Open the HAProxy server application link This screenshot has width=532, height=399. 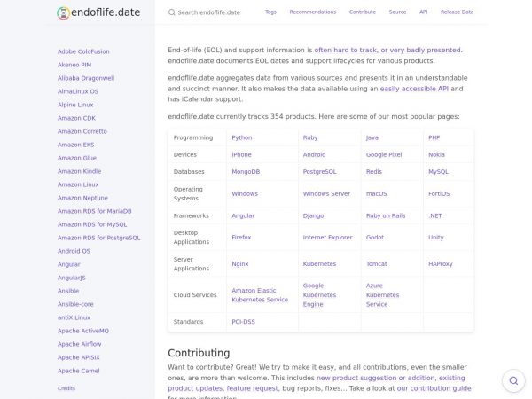(441, 263)
